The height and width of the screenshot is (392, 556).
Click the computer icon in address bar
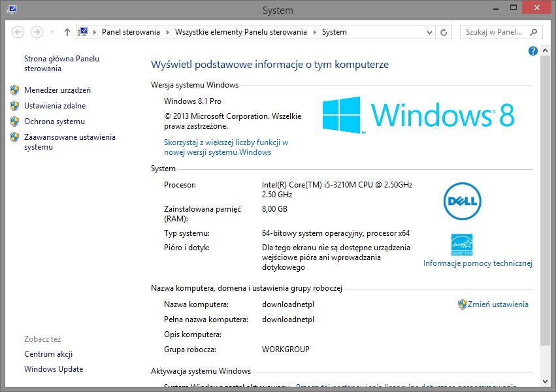[83, 32]
